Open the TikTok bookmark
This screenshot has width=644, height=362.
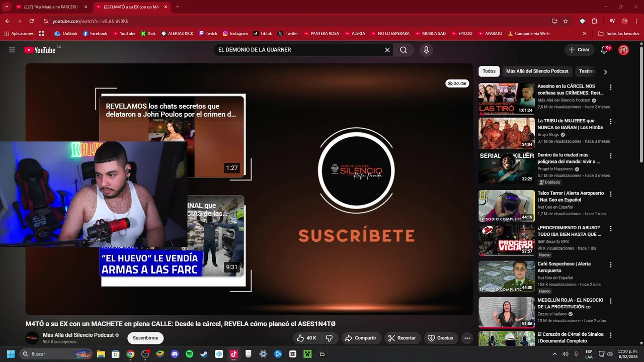point(263,34)
